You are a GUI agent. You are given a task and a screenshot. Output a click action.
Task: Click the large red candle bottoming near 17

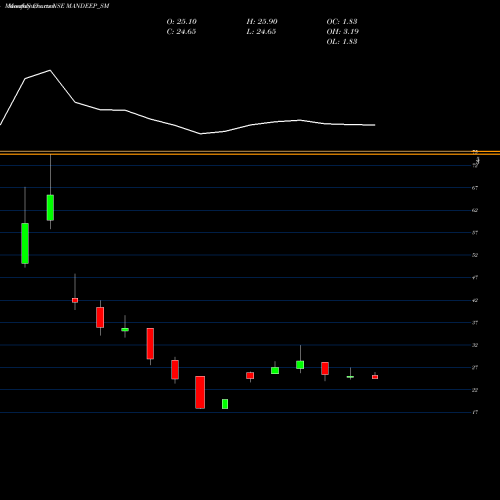(200, 392)
